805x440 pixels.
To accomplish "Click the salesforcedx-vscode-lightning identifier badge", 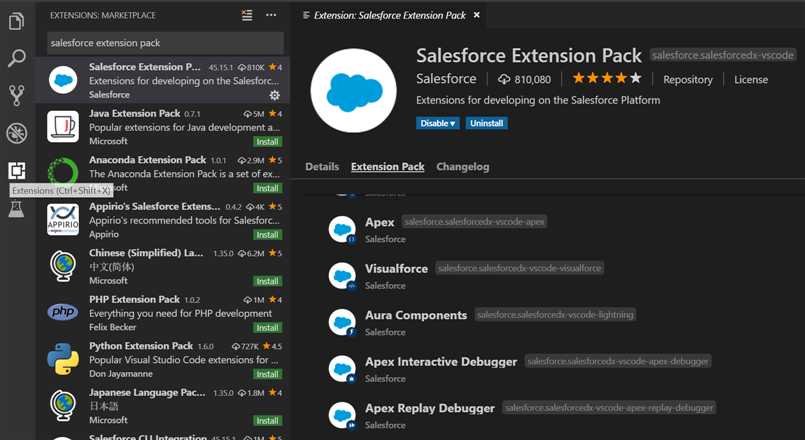I will 555,315.
